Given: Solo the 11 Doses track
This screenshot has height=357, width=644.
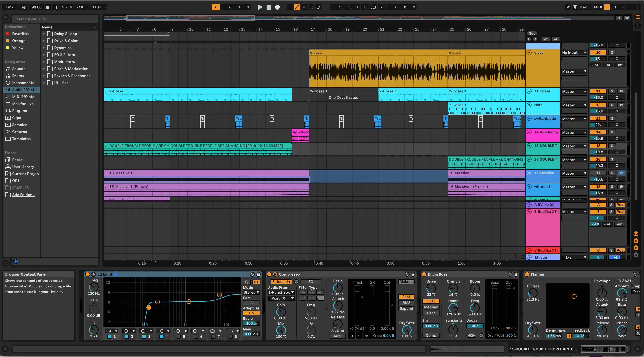Looking at the screenshot, I should click(x=612, y=91).
